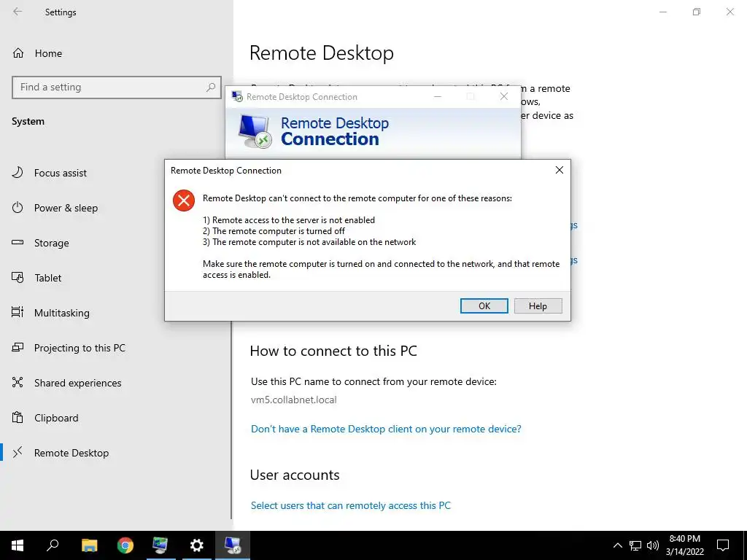Open File Explorer from taskbar
The width and height of the screenshot is (747, 560).
tap(89, 545)
